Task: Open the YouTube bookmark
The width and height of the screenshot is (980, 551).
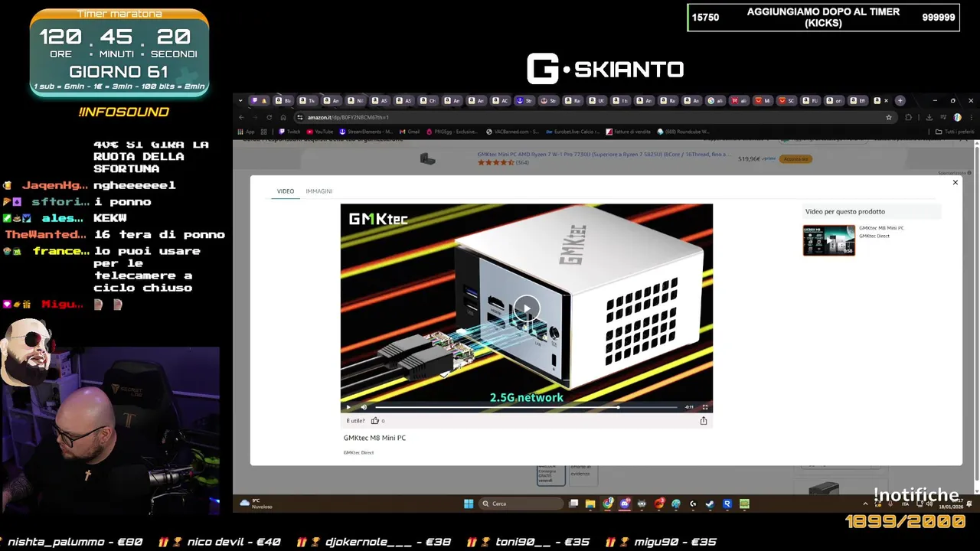Action: point(320,132)
